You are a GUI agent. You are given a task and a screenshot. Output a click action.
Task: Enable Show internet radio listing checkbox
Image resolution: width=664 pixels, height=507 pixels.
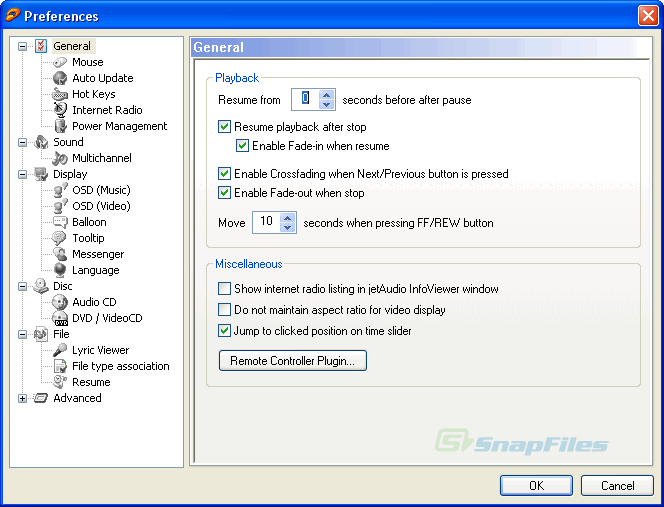[x=225, y=289]
